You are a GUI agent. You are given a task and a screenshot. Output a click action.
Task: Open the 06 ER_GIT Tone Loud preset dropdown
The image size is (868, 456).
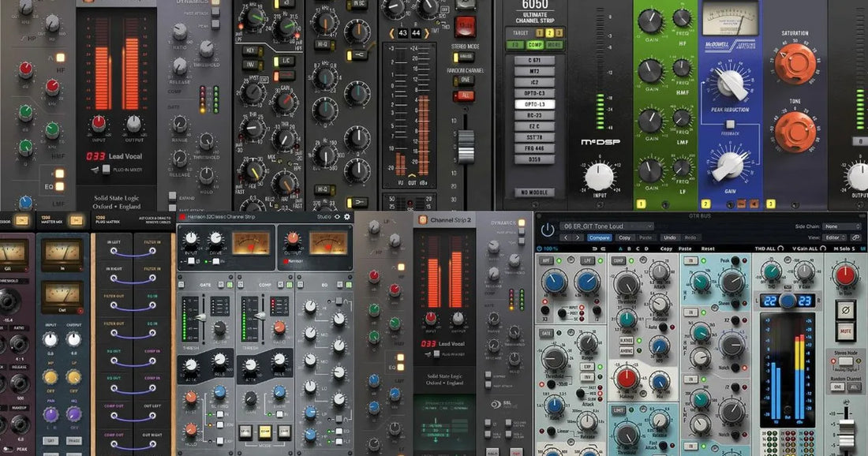[x=608, y=226]
